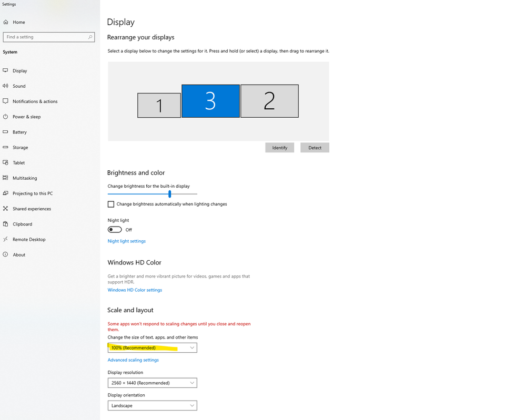The width and height of the screenshot is (525, 420).
Task: Click the Remote Desktop icon
Action: click(5, 239)
